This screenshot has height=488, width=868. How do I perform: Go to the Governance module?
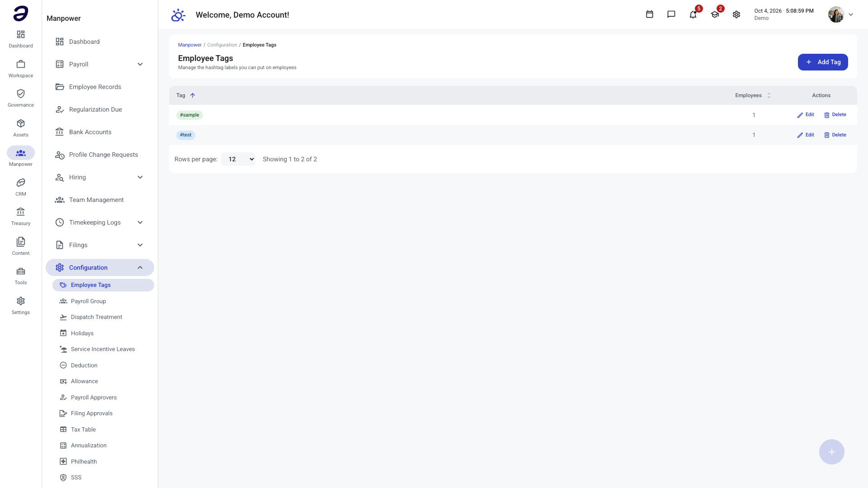pos(21,98)
